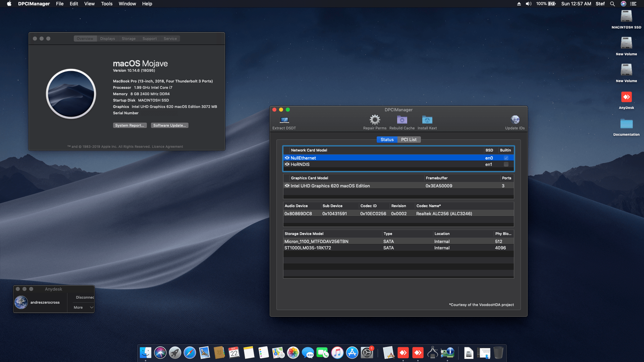Click the eye icon beside Intel UHD Graphics
644x362 pixels.
[287, 186]
